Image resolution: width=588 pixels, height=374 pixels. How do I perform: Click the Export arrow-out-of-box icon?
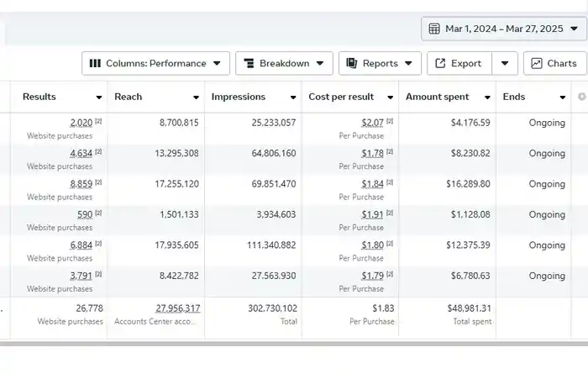(440, 63)
